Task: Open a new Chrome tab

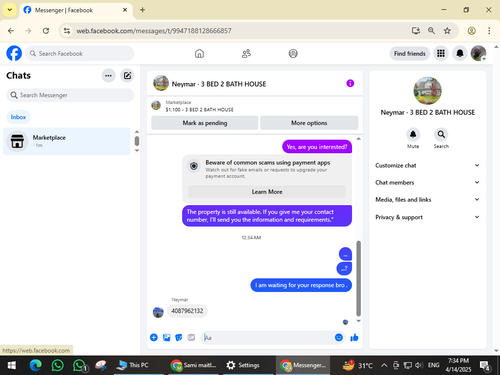Action: [142, 10]
